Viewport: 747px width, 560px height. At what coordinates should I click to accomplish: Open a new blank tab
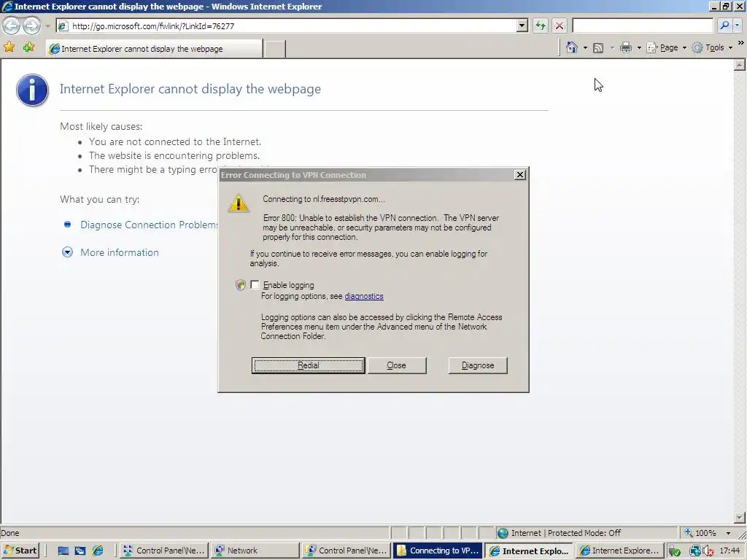coord(274,49)
